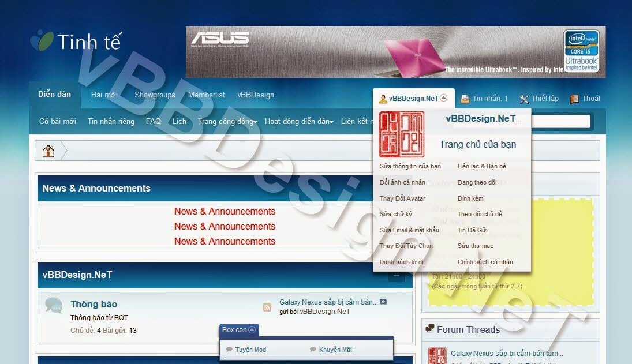Click the avatar thumbnail in Forum Threads
This screenshot has width=632, height=364.
click(x=437, y=355)
